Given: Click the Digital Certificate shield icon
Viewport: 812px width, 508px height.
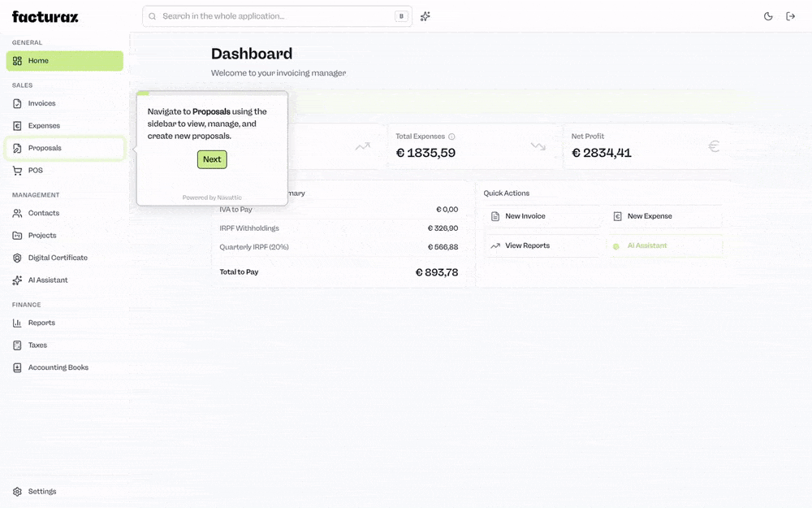Looking at the screenshot, I should coord(17,258).
